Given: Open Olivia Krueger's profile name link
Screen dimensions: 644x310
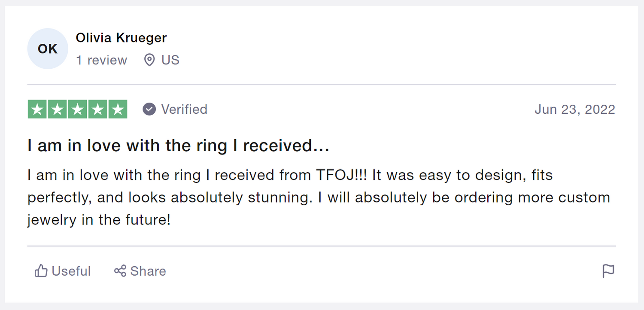Looking at the screenshot, I should click(121, 38).
